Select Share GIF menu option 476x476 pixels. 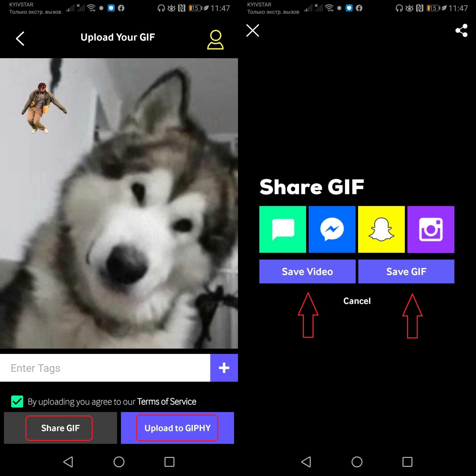click(x=60, y=428)
